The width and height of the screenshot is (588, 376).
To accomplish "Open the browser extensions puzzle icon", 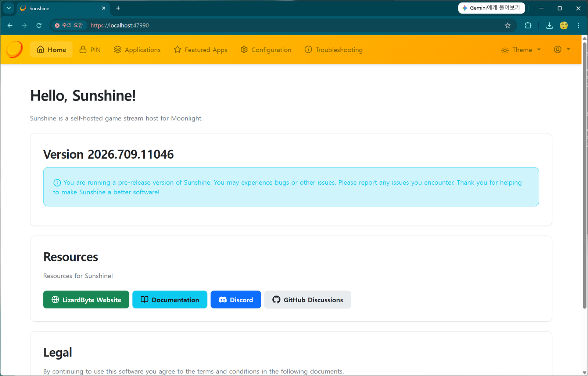I will pos(528,25).
